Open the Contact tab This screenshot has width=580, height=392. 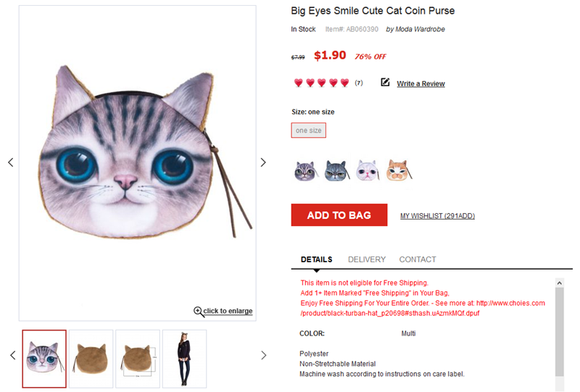coord(418,259)
